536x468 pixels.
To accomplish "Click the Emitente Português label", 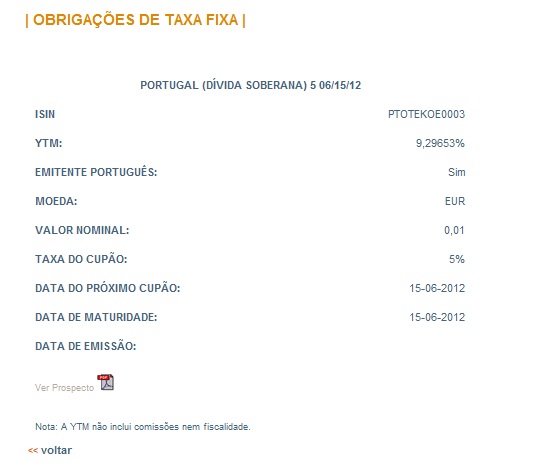I will (96, 172).
